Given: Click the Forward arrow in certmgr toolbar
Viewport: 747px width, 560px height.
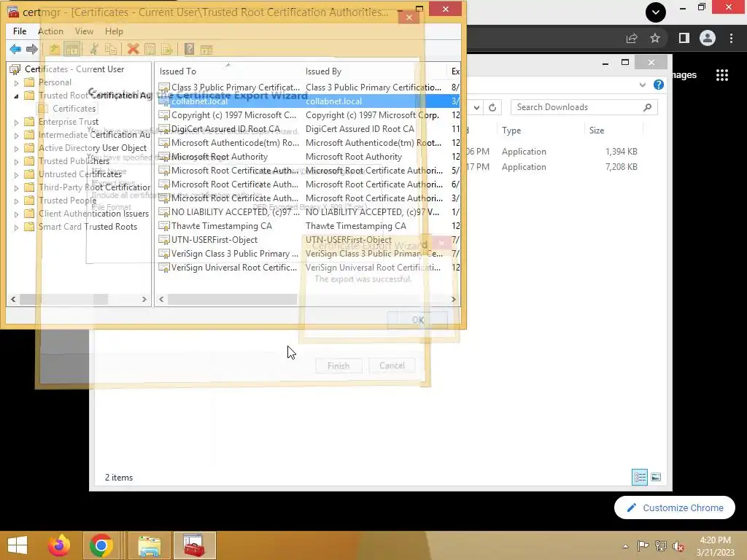Looking at the screenshot, I should [x=32, y=49].
